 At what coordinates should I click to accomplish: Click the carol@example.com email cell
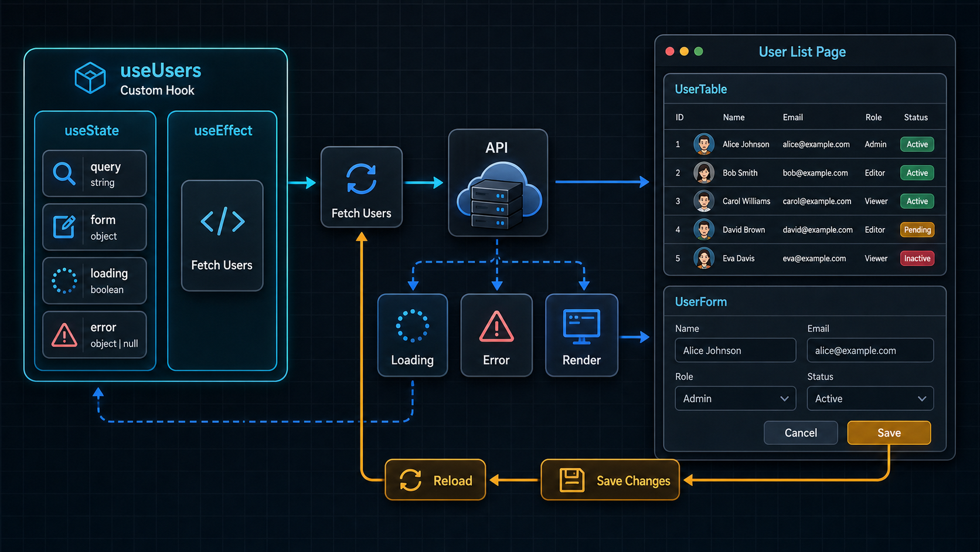[x=817, y=201]
